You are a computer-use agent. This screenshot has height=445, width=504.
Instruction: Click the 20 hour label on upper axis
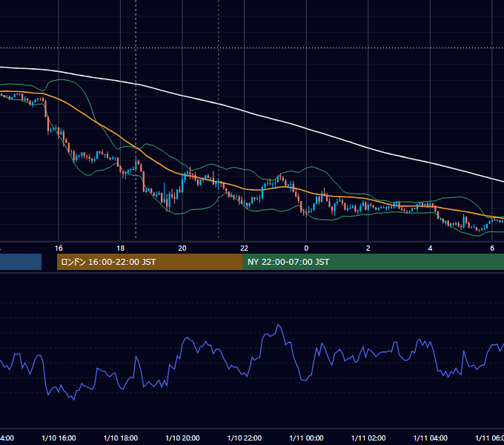click(x=182, y=248)
